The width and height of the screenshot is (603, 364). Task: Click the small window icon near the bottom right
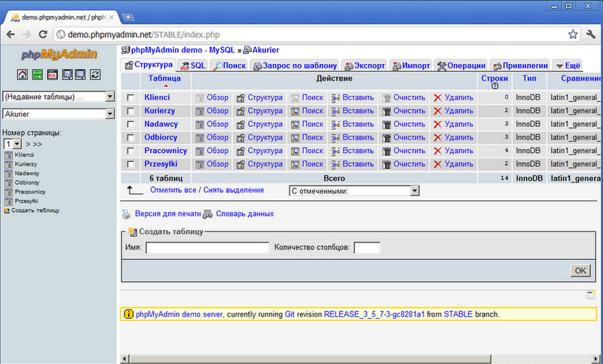(591, 295)
